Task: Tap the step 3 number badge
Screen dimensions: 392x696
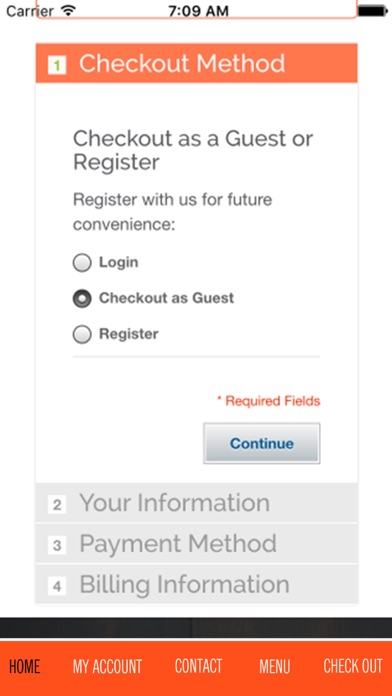Action: pyautogui.click(x=57, y=546)
